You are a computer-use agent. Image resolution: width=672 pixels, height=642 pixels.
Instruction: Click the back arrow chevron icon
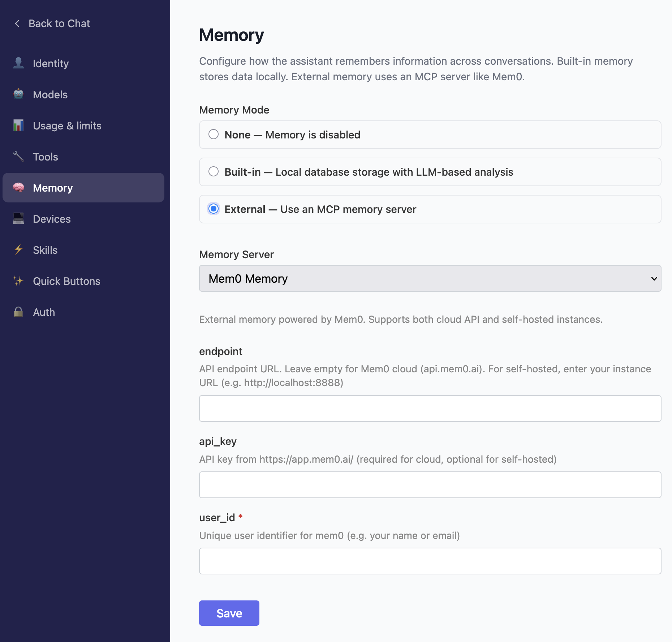(x=17, y=23)
